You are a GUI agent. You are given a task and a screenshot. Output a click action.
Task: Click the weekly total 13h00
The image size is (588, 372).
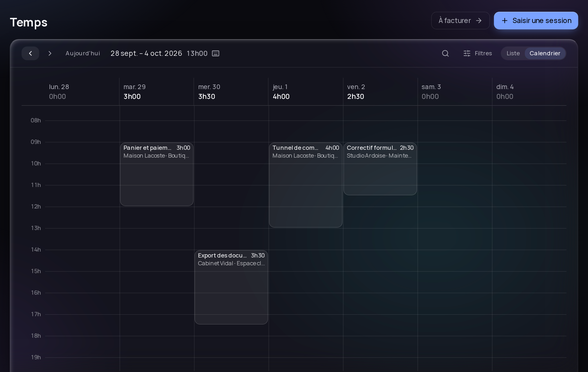coord(197,53)
